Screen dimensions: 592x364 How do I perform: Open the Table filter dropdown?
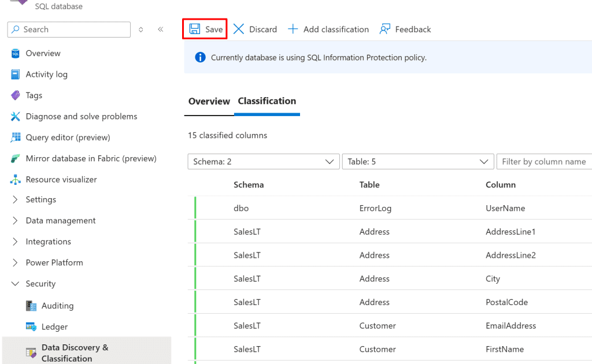417,162
